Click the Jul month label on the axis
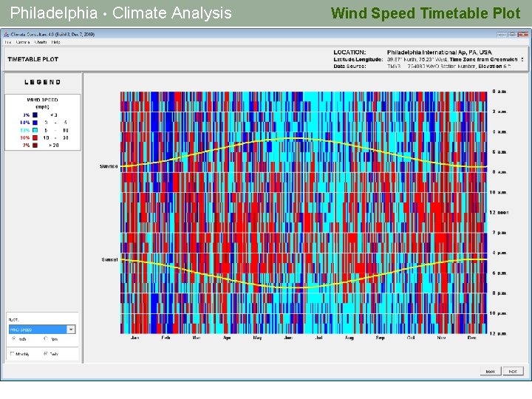 coord(319,338)
